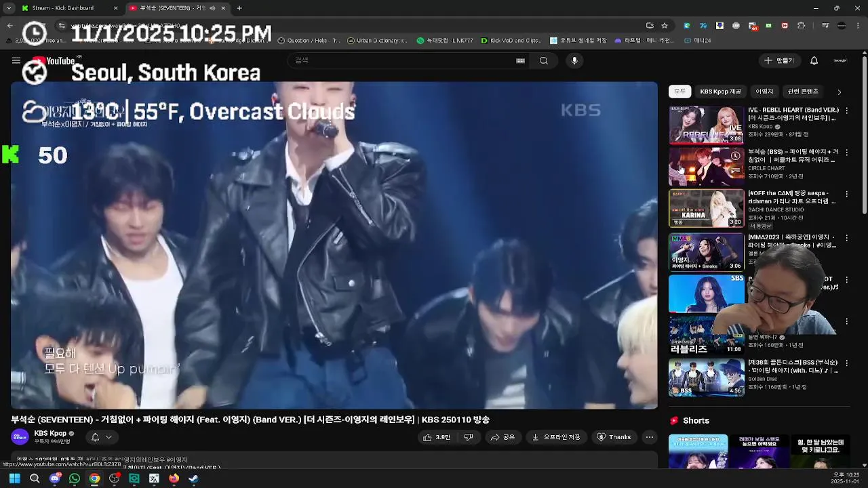Dislike the video with the thumbs-down button
Screen dimensions: 868x488
pos(468,437)
